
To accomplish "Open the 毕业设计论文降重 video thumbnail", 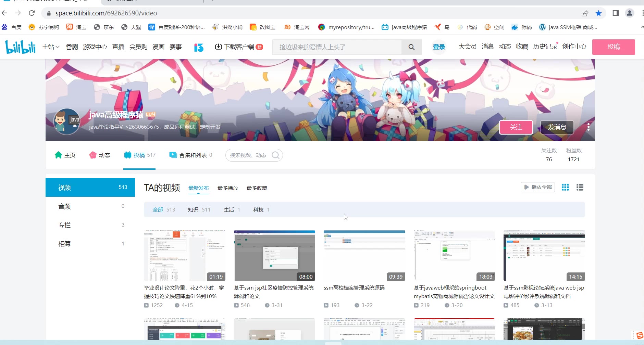I will 185,256.
